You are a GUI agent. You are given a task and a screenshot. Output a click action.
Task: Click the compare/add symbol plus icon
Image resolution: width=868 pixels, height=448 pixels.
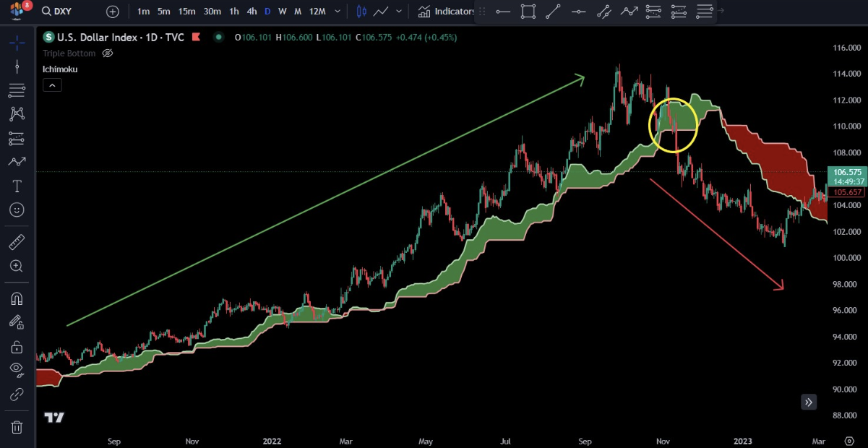coord(113,12)
